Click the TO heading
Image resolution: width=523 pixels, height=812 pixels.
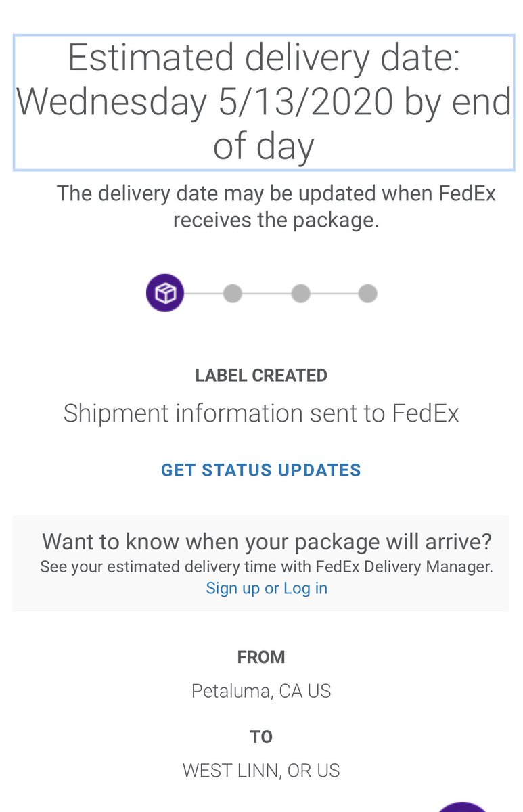261,737
